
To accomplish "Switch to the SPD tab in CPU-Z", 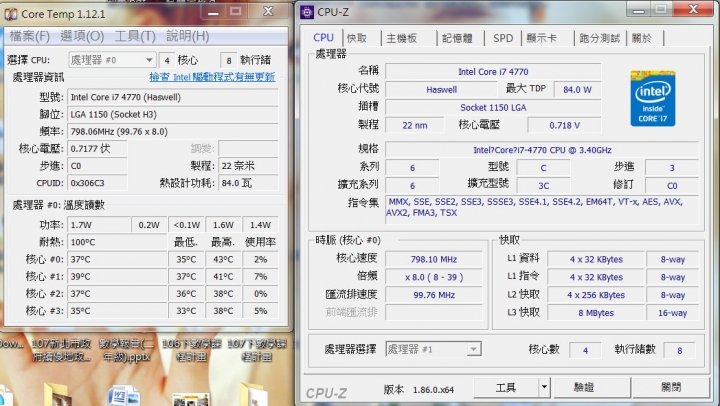I will tap(503, 38).
